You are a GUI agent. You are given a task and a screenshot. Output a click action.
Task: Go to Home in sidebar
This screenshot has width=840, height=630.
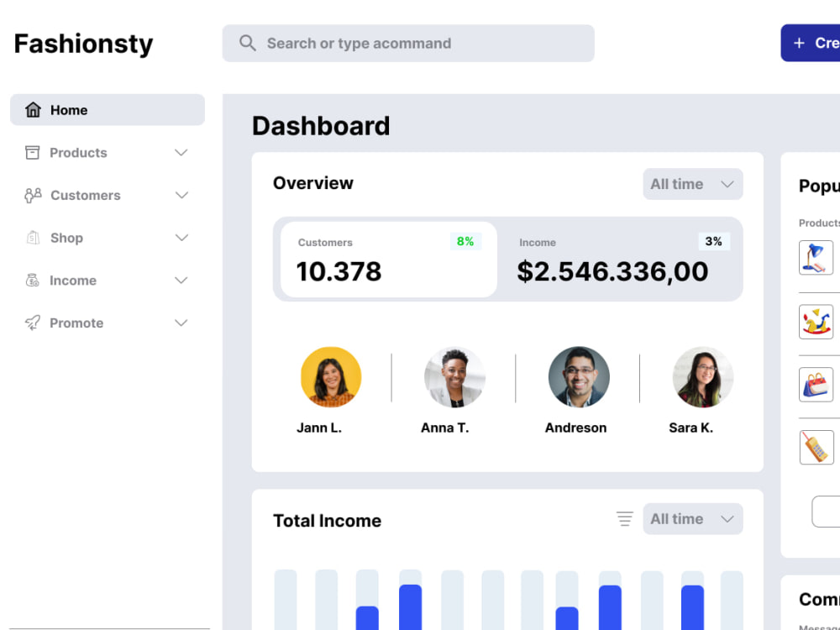(x=108, y=110)
